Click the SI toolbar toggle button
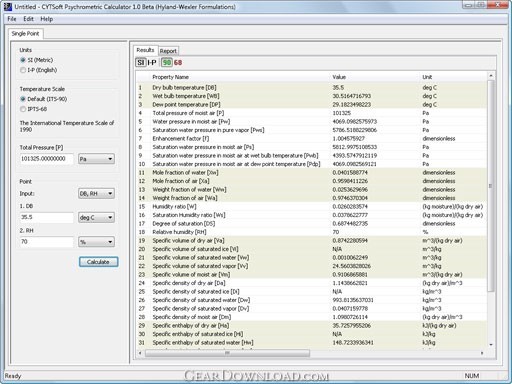The image size is (512, 384). [141, 62]
